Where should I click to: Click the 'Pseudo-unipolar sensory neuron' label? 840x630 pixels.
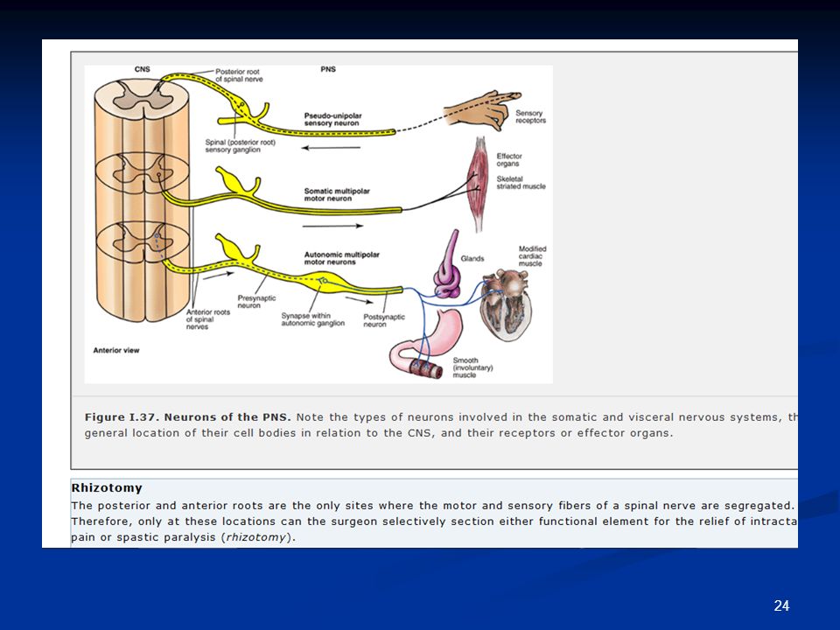[x=332, y=120]
